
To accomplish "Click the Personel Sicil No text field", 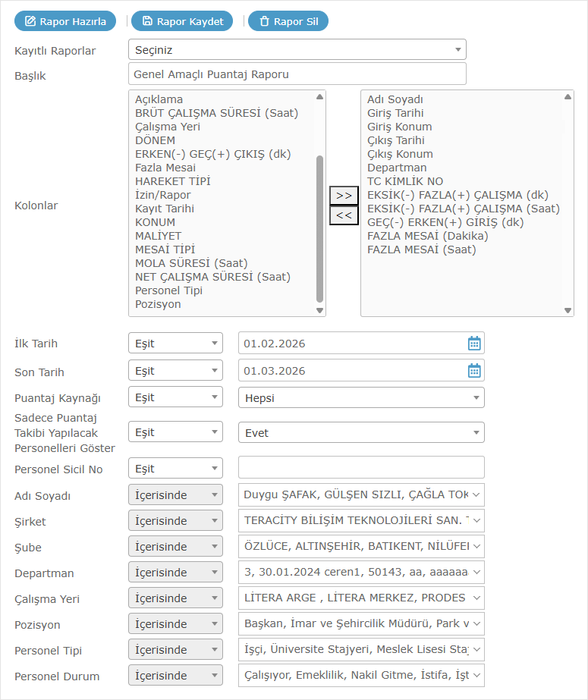I will click(361, 468).
